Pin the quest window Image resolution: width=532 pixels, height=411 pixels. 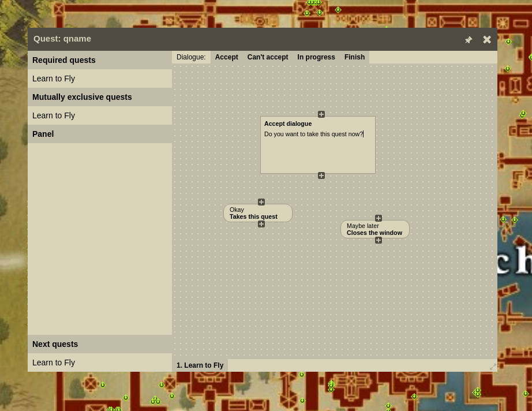[x=469, y=40]
